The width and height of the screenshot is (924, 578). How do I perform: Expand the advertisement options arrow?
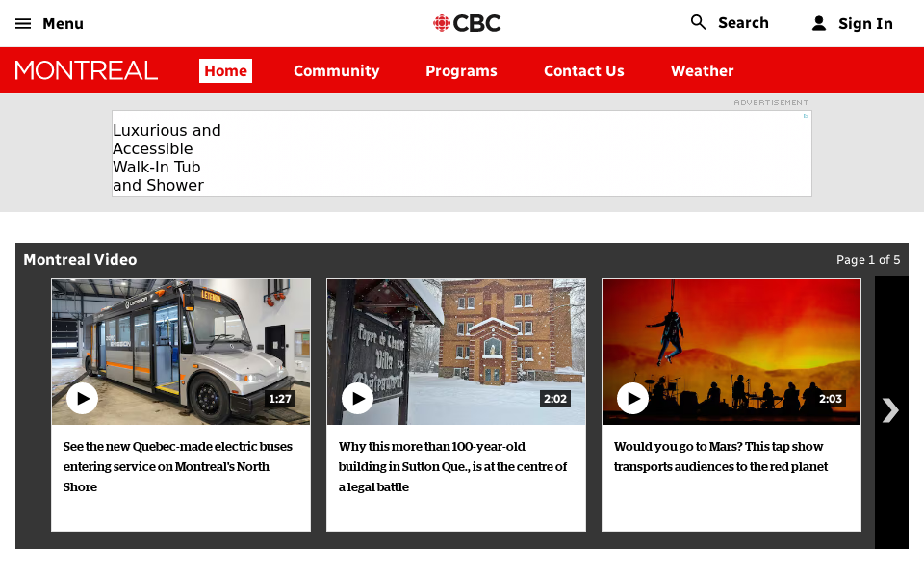pos(807,115)
